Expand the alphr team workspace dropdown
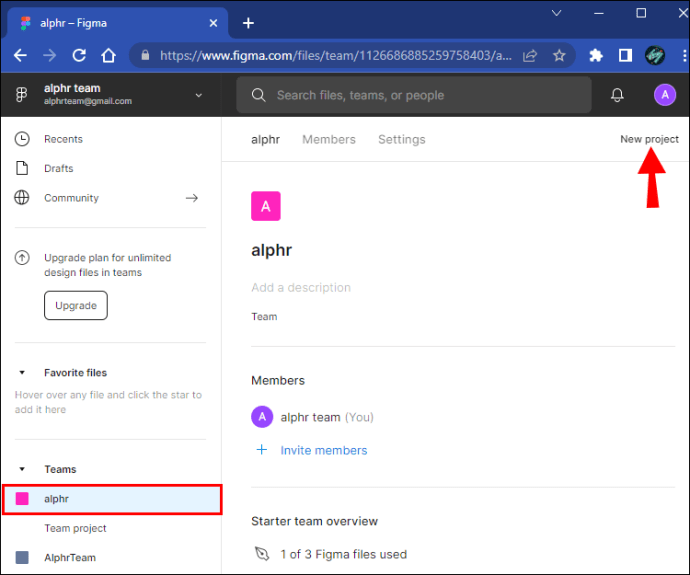The height and width of the screenshot is (575, 690). point(198,95)
